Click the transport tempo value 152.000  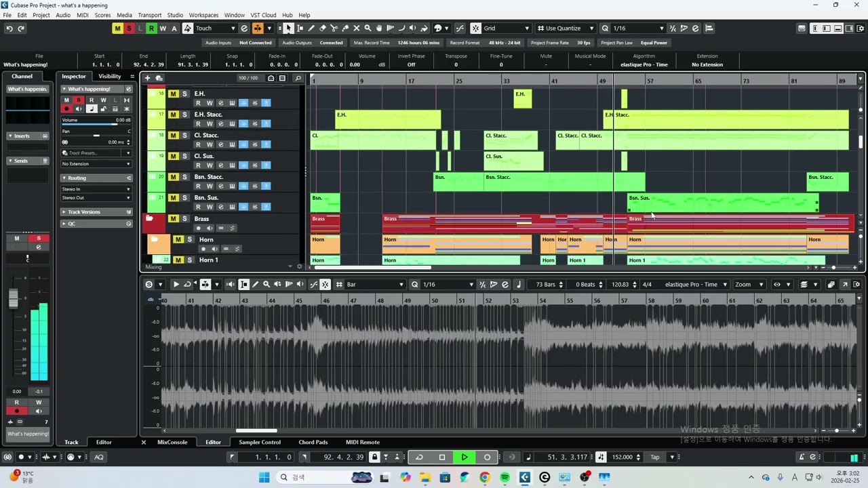coord(622,457)
